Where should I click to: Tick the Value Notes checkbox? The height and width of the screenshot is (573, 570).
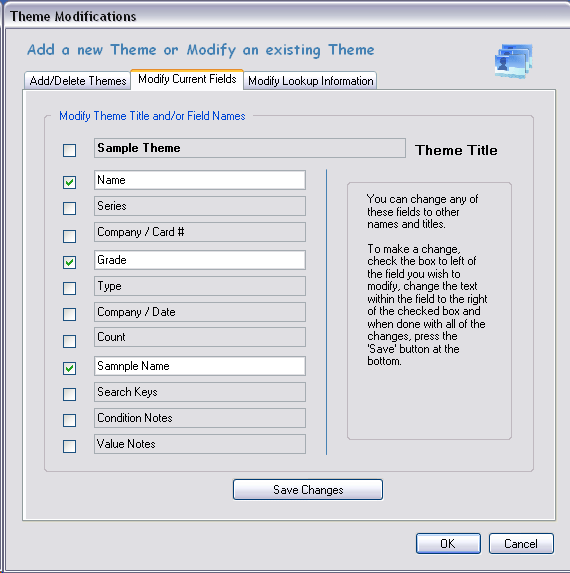(69, 446)
